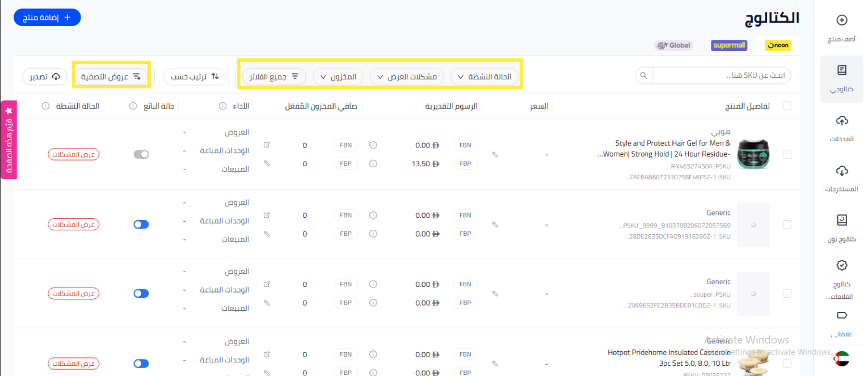Click the إضافة منتج button

pyautogui.click(x=47, y=18)
